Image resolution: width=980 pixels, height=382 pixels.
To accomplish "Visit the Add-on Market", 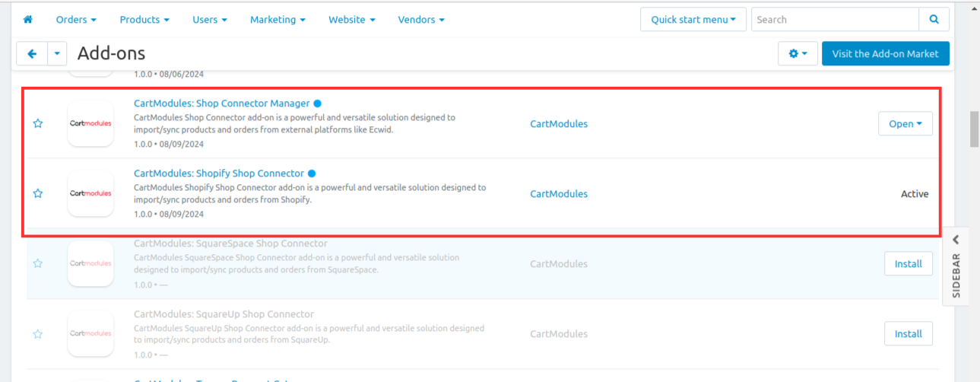I will pos(885,53).
